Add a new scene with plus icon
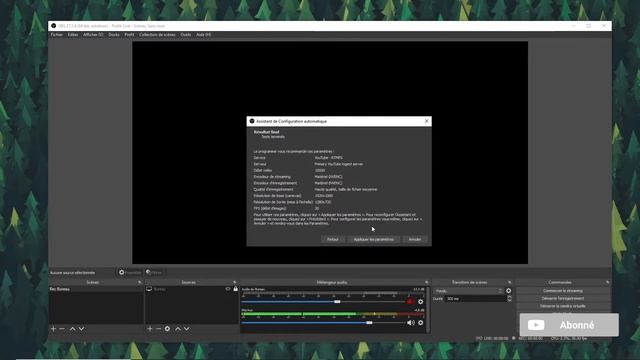 point(53,329)
